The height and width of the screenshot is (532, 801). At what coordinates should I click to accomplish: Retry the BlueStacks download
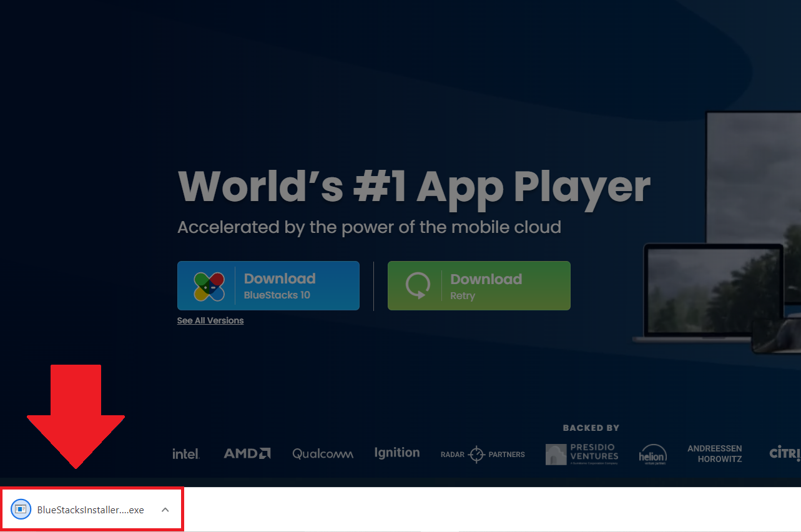[x=479, y=285]
